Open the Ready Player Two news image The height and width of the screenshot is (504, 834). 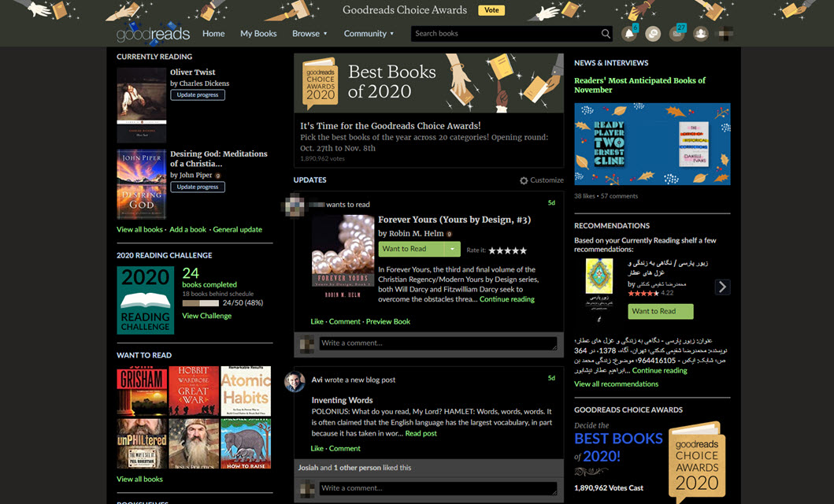pos(652,144)
